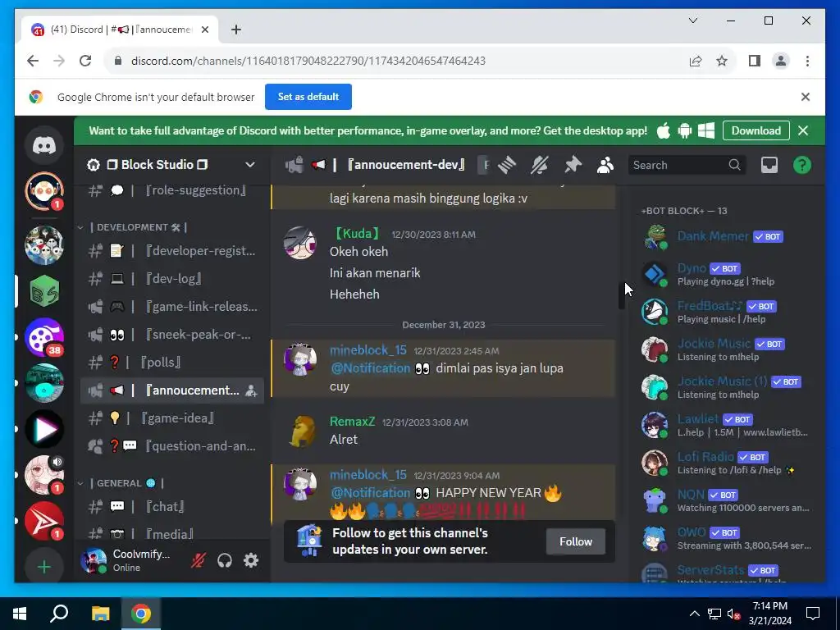The height and width of the screenshot is (630, 840).
Task: Open the green BS Block Studio server icon
Action: 44,291
